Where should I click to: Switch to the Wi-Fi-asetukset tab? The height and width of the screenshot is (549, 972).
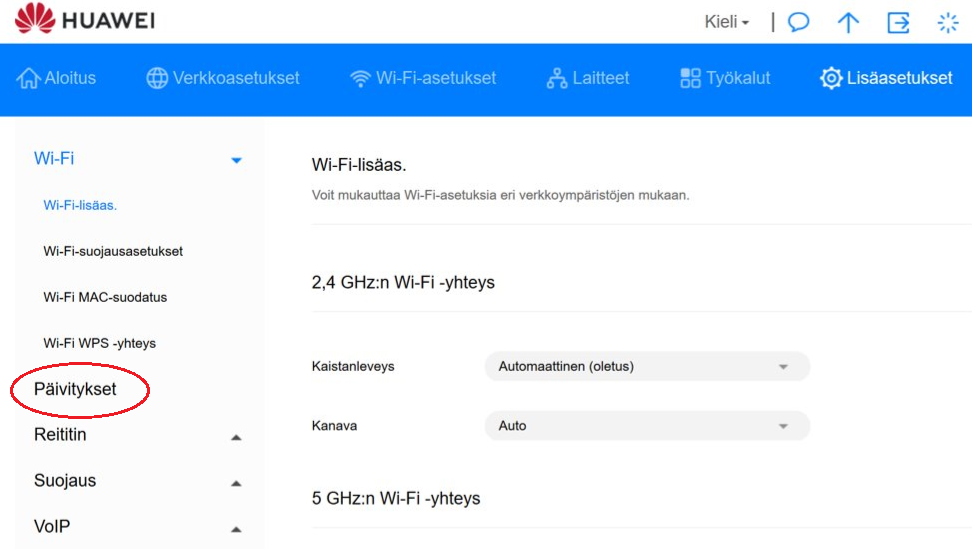click(x=423, y=78)
